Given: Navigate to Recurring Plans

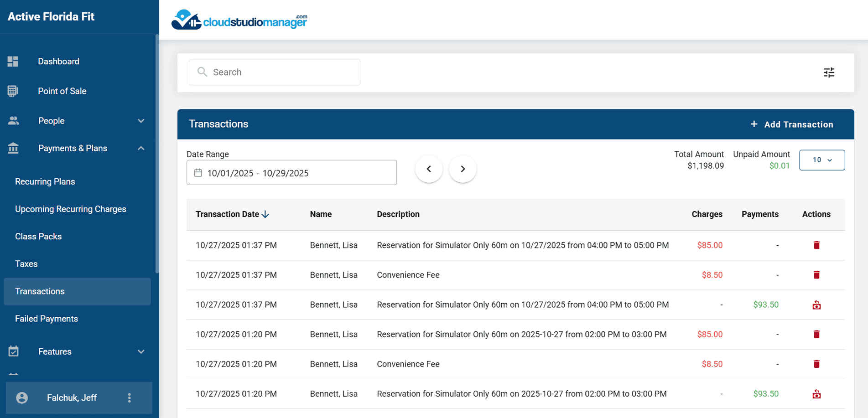Looking at the screenshot, I should [x=45, y=181].
